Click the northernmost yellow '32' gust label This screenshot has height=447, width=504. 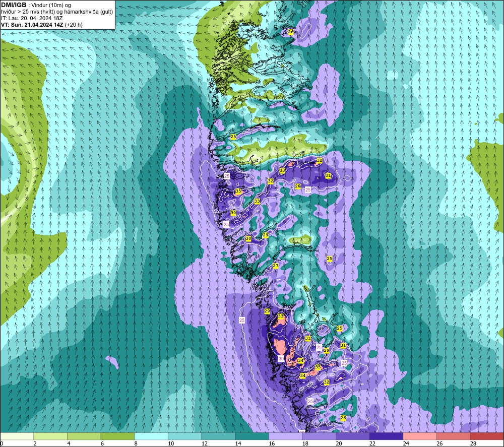[320, 160]
